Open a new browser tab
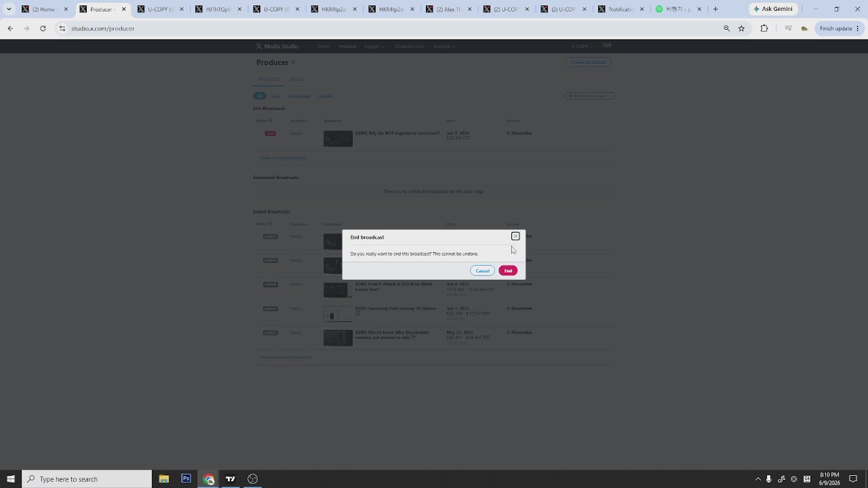This screenshot has width=868, height=488. click(x=715, y=9)
